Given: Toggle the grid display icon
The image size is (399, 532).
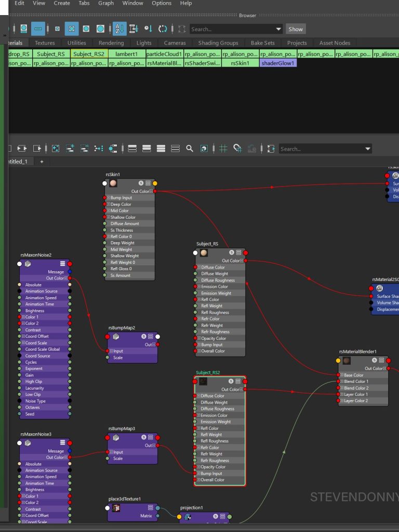Looking at the screenshot, I should [223, 149].
